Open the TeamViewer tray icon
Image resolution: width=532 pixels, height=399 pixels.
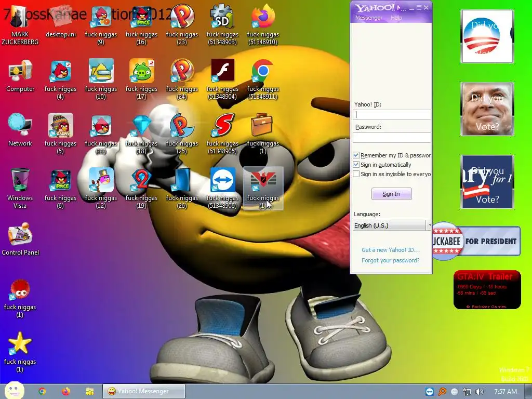point(430,392)
